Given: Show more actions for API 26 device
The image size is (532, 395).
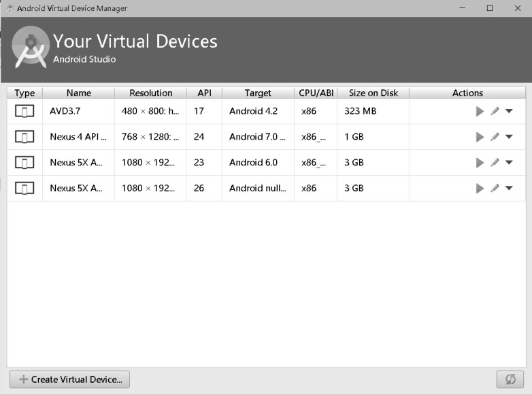Looking at the screenshot, I should tap(509, 188).
